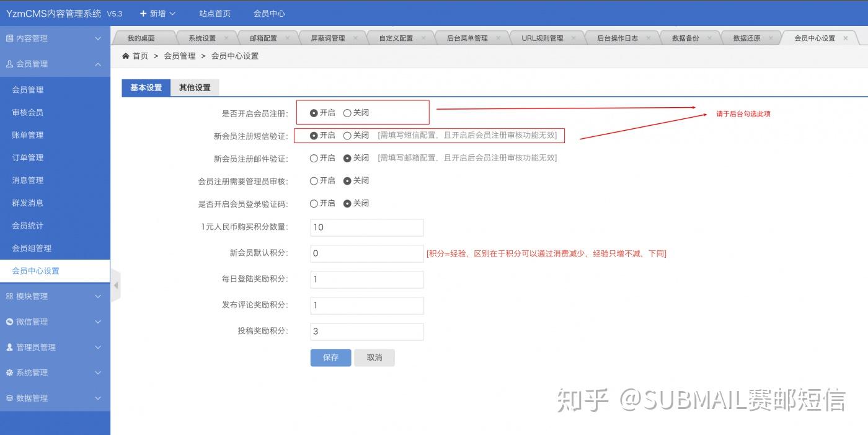Select 关闭 for 会员注册需要管理员审核
868x435 pixels.
point(347,180)
